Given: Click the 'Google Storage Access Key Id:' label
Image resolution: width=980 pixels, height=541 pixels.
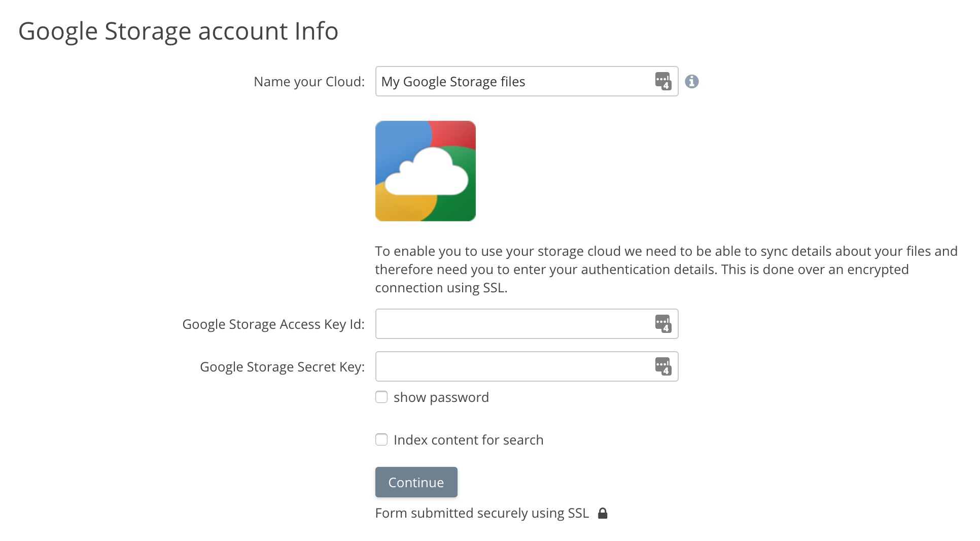Looking at the screenshot, I should click(273, 324).
